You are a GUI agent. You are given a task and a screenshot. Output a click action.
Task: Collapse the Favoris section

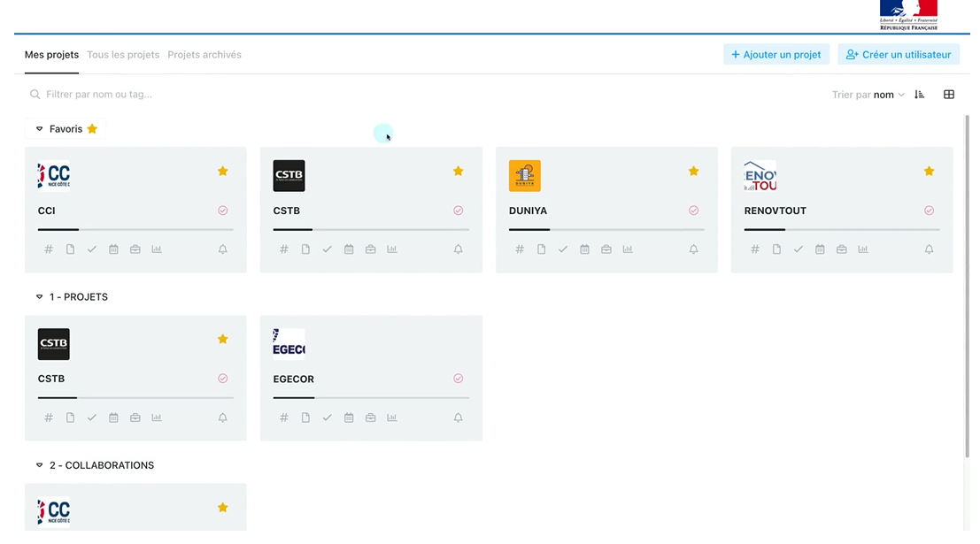[38, 128]
